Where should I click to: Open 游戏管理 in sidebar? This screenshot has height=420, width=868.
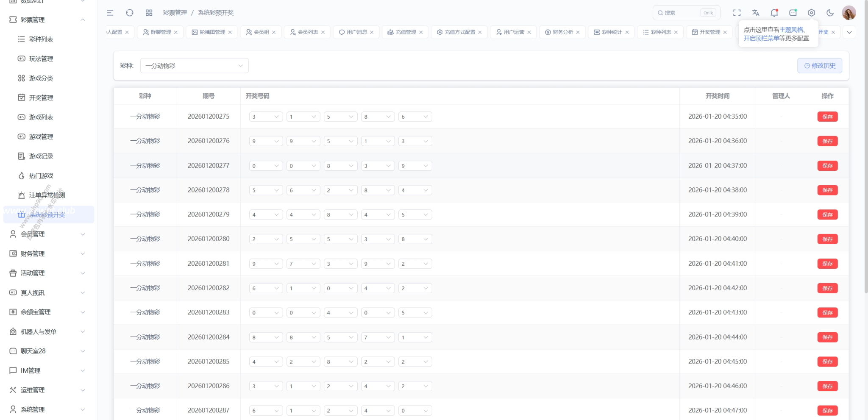(49, 136)
